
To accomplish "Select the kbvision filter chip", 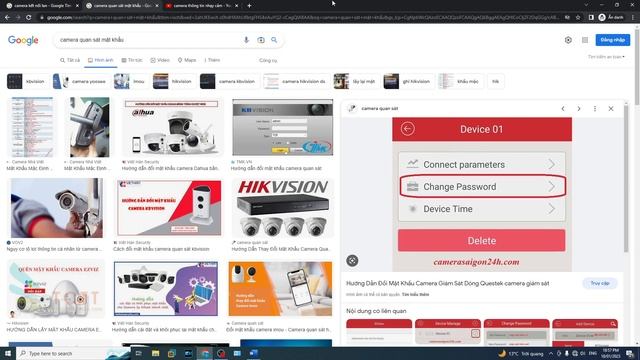I will coord(28,81).
